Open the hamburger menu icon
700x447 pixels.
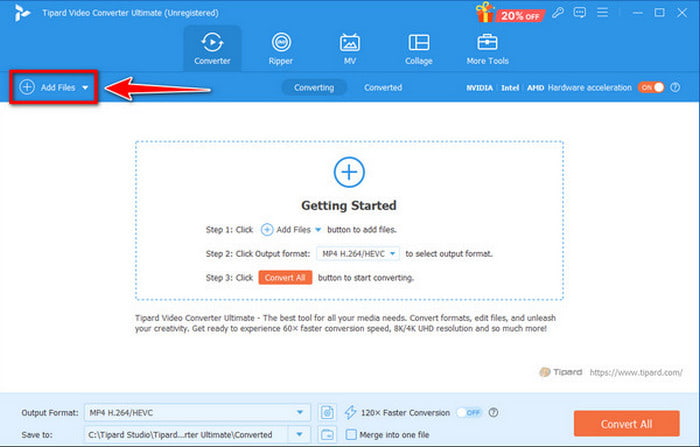click(602, 13)
